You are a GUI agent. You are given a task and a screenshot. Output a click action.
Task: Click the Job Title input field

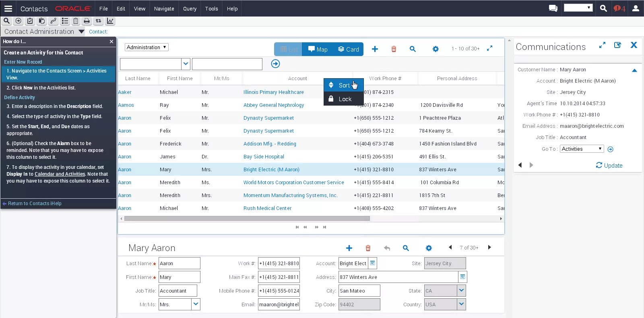[x=178, y=291]
